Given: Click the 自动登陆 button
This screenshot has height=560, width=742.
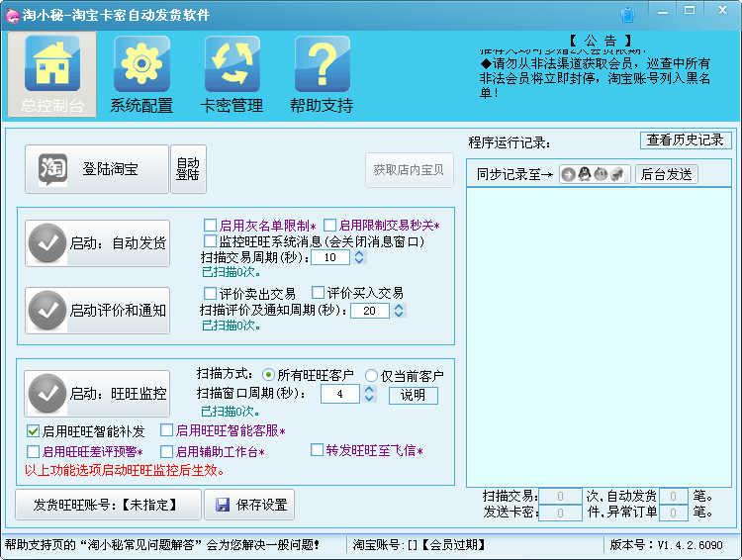Looking at the screenshot, I should click(188, 169).
